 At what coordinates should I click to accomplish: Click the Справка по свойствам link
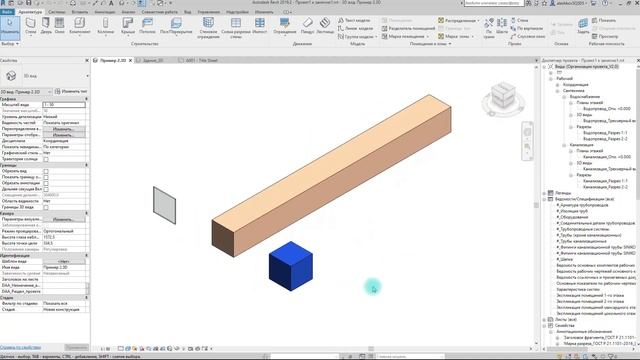coord(20,348)
